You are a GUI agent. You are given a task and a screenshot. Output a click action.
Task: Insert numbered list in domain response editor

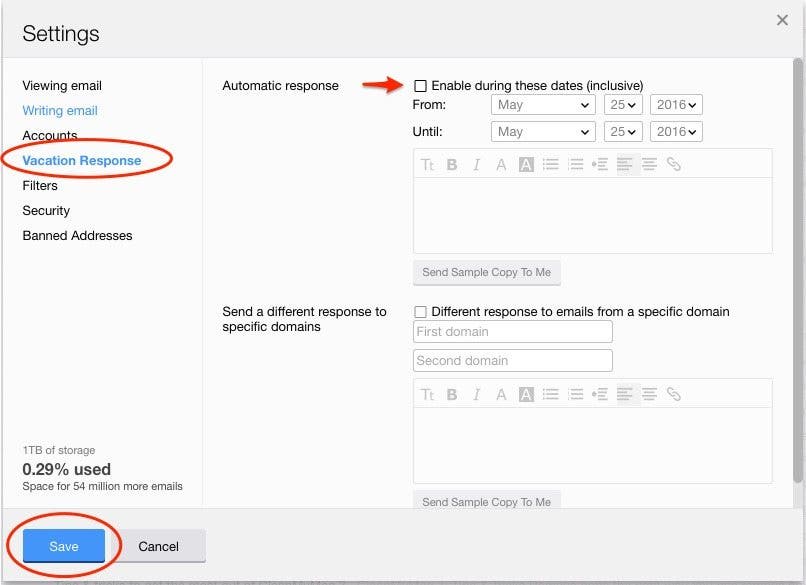(575, 394)
